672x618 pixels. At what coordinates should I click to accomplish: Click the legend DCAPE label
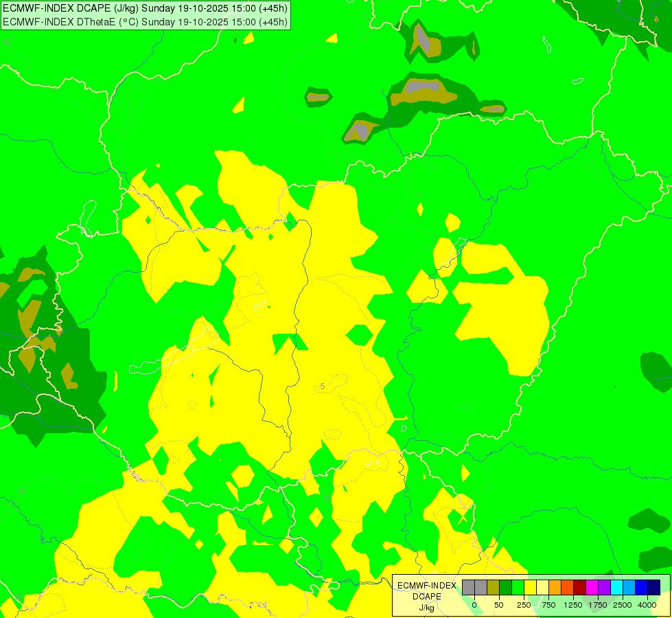427,597
